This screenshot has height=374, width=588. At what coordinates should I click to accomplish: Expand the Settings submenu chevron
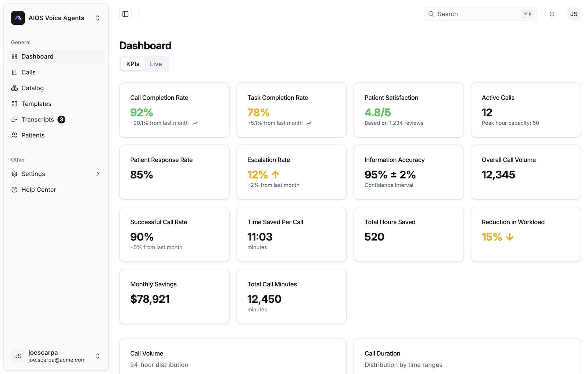coord(98,174)
